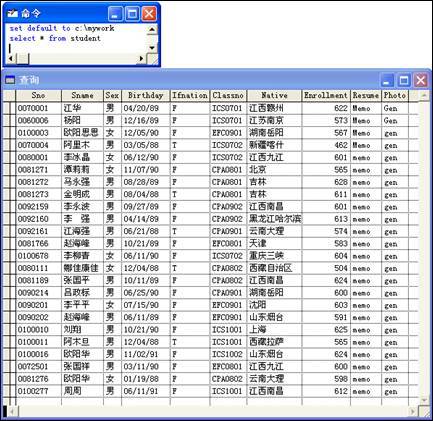Click the Native cell 西藏自治区

pos(274,268)
